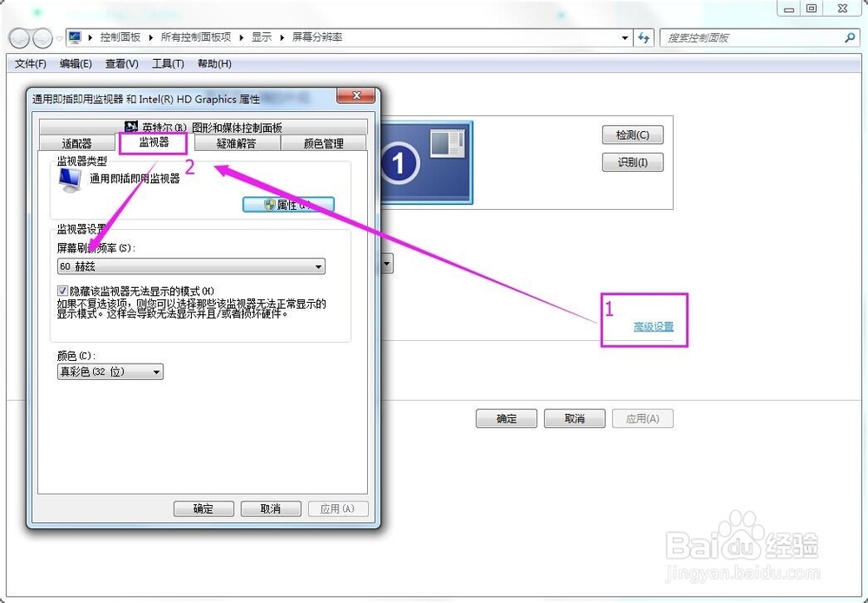Click 控制面板 in the address breadcrumb

pyautogui.click(x=120, y=37)
